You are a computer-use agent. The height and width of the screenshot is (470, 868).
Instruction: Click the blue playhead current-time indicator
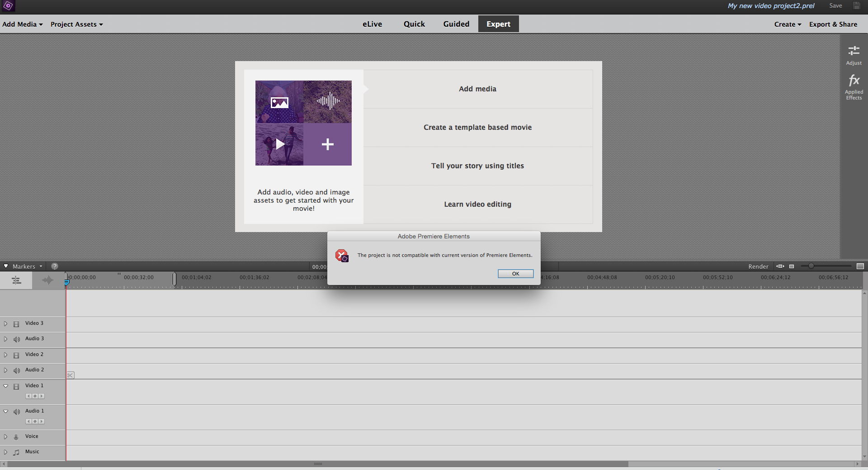[67, 282]
